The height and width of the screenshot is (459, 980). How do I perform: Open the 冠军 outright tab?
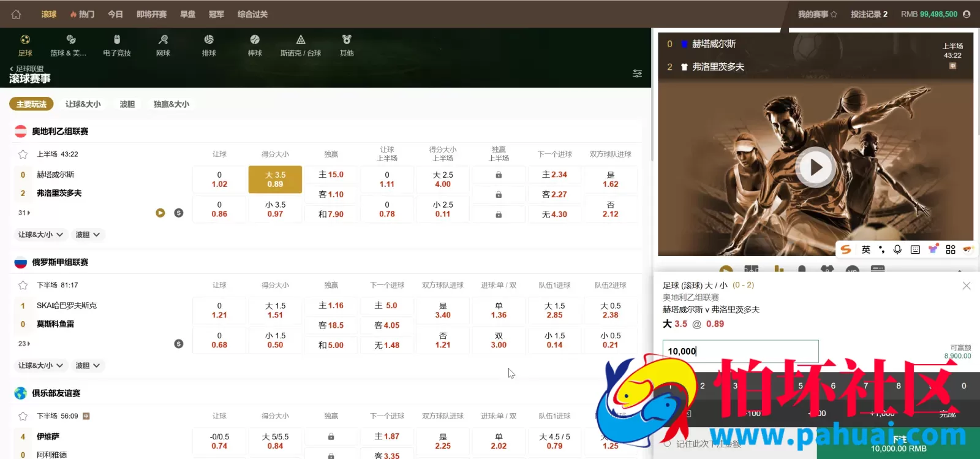[x=216, y=14]
